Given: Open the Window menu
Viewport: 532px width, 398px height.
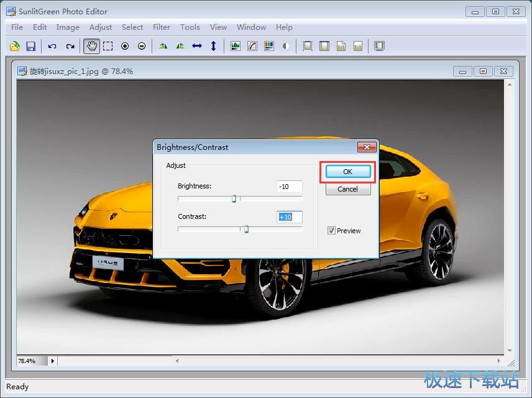Looking at the screenshot, I should 252,27.
